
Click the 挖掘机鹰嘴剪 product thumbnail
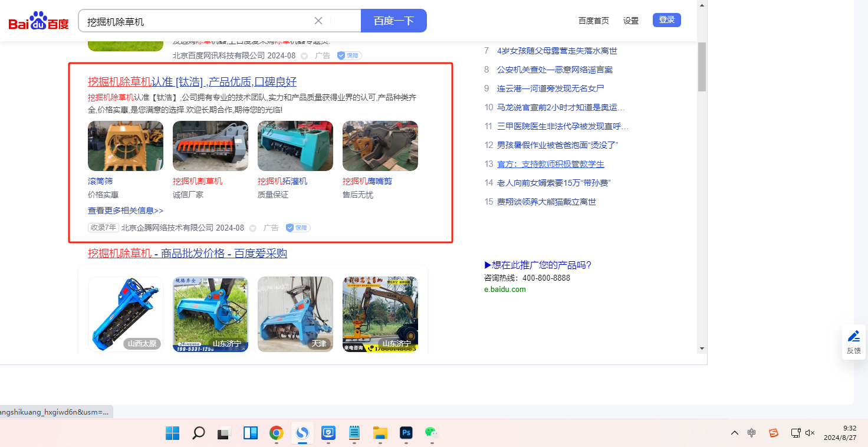click(380, 146)
